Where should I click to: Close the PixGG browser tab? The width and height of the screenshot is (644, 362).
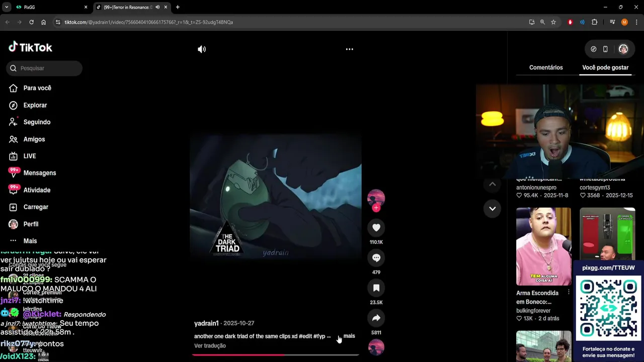click(86, 7)
